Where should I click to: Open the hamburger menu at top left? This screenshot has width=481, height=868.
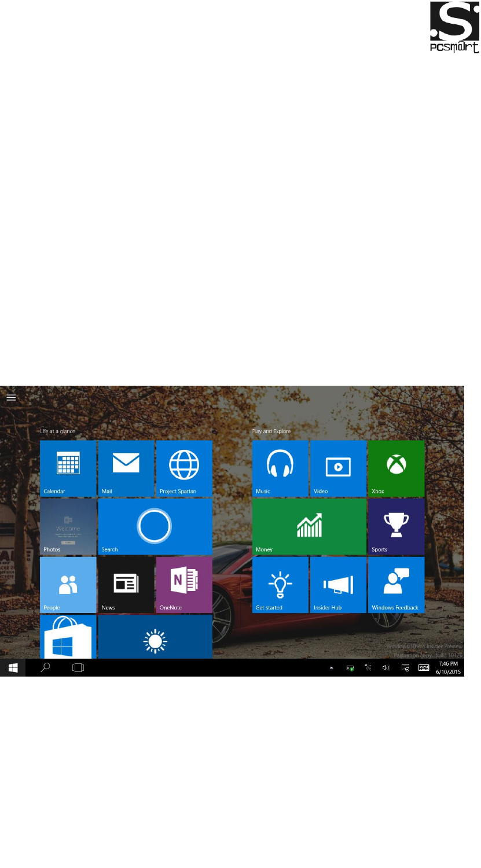click(x=11, y=398)
